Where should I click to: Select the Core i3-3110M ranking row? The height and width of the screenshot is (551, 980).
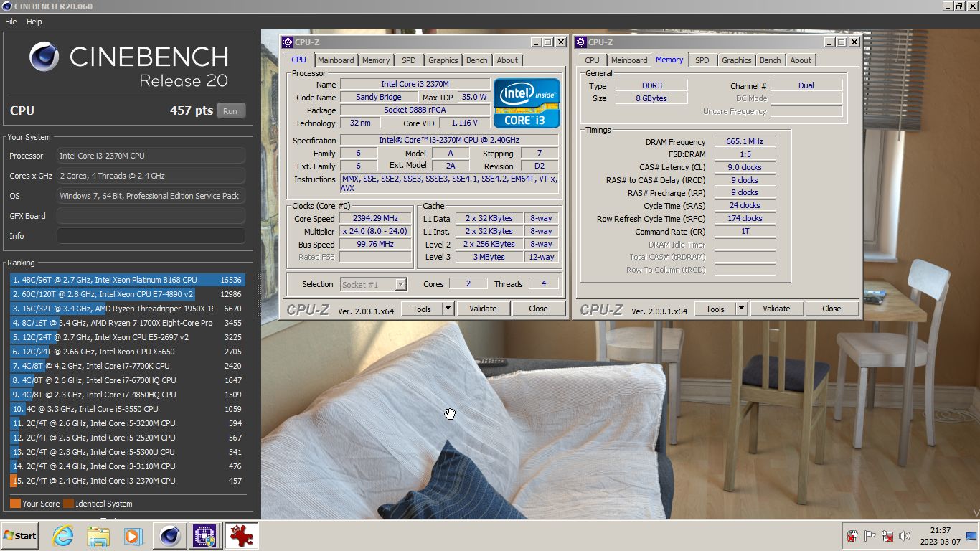coord(128,466)
